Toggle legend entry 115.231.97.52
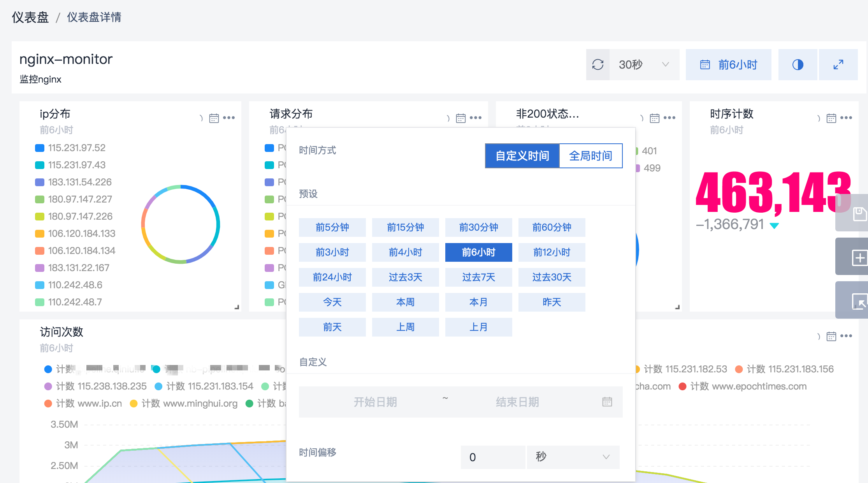The width and height of the screenshot is (868, 483). [x=70, y=148]
